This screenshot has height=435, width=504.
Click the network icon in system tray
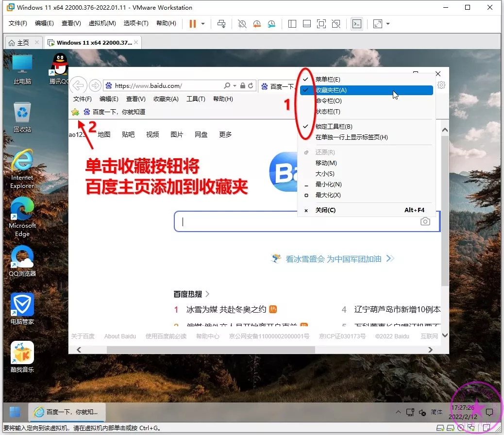pos(410,412)
